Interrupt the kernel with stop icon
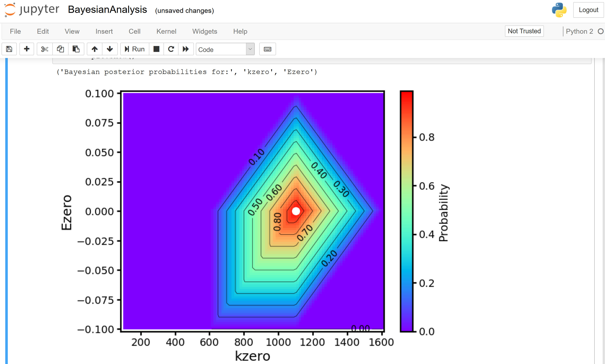605x364 pixels. [156, 49]
